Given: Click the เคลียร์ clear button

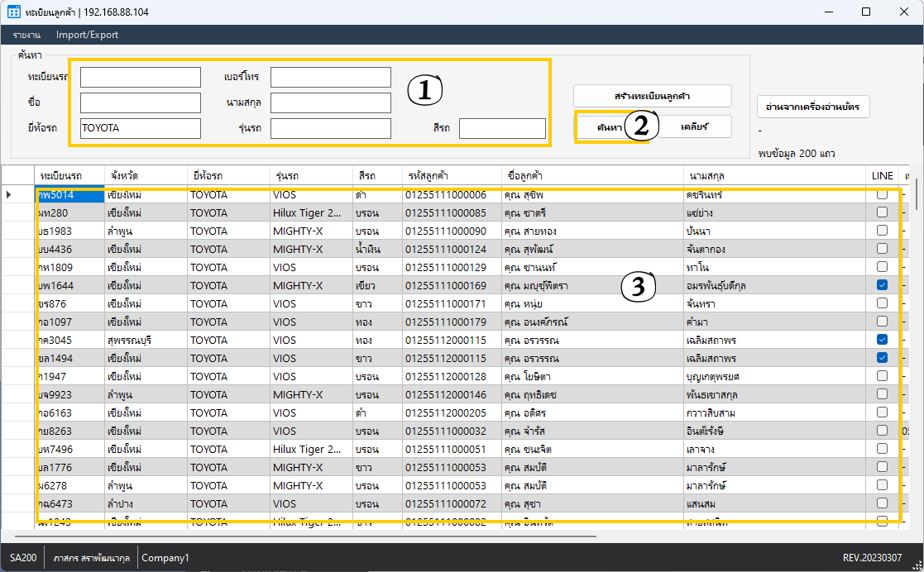Looking at the screenshot, I should 695,126.
